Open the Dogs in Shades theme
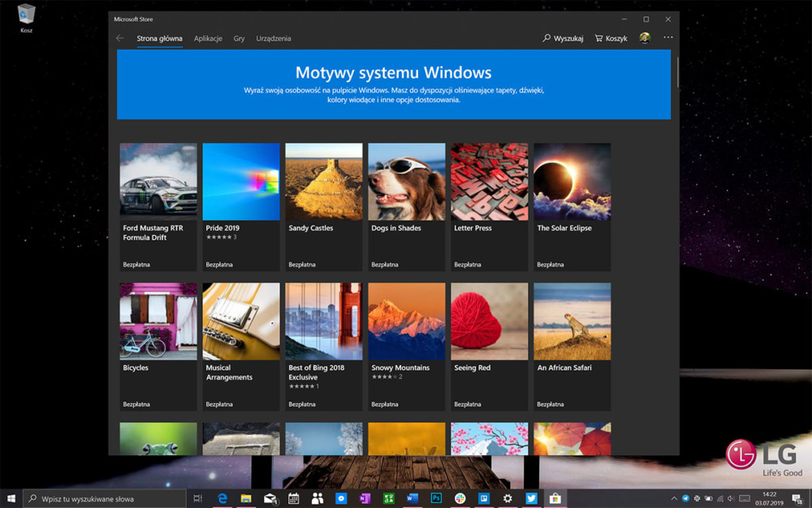812x508 pixels. 407,206
